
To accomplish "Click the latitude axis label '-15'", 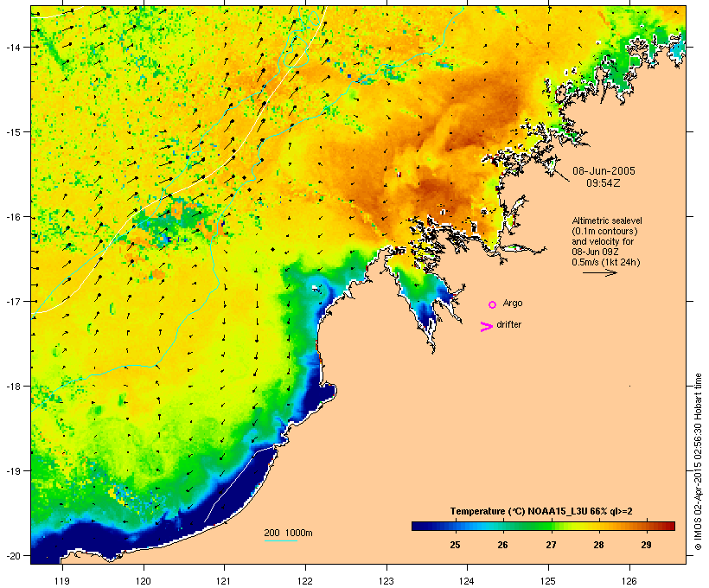I will (13, 132).
